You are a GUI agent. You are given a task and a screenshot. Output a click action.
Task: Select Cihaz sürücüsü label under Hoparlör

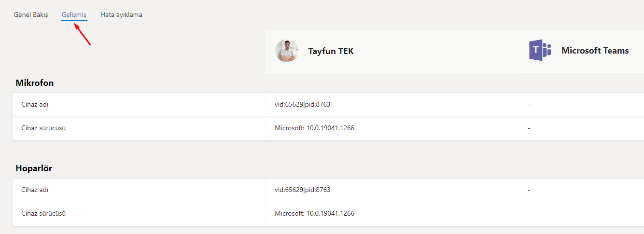click(x=43, y=213)
